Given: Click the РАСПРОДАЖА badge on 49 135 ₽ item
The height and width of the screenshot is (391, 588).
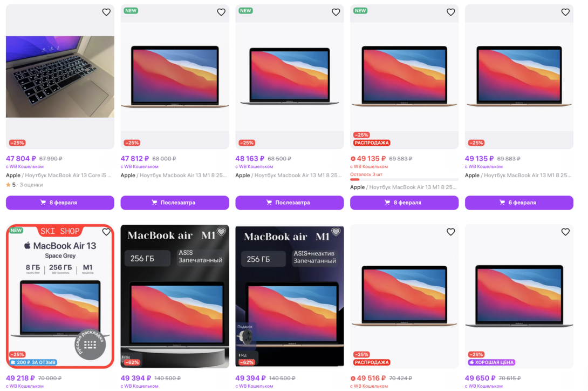Looking at the screenshot, I should pyautogui.click(x=372, y=143).
